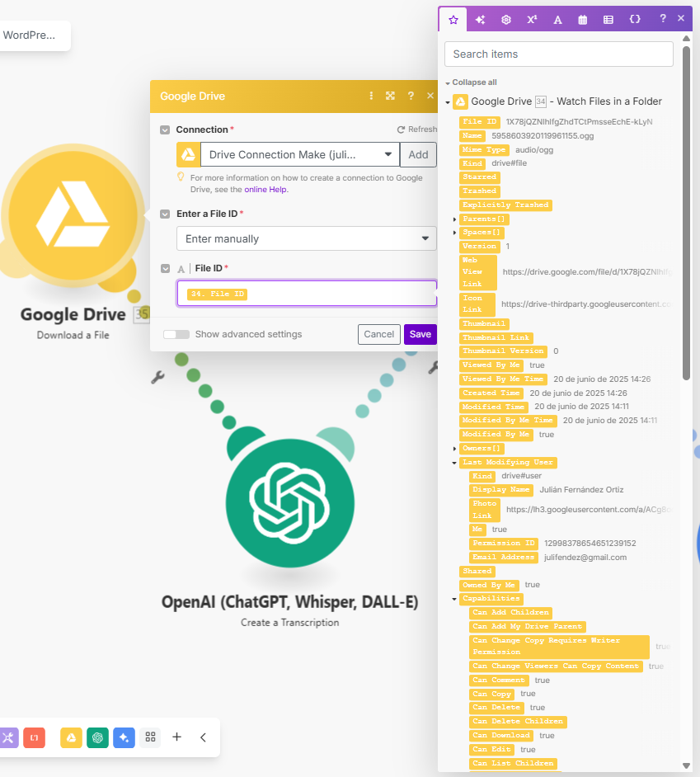Add a favorite with the plus icon
Image resolution: width=700 pixels, height=777 pixels.
click(x=177, y=737)
